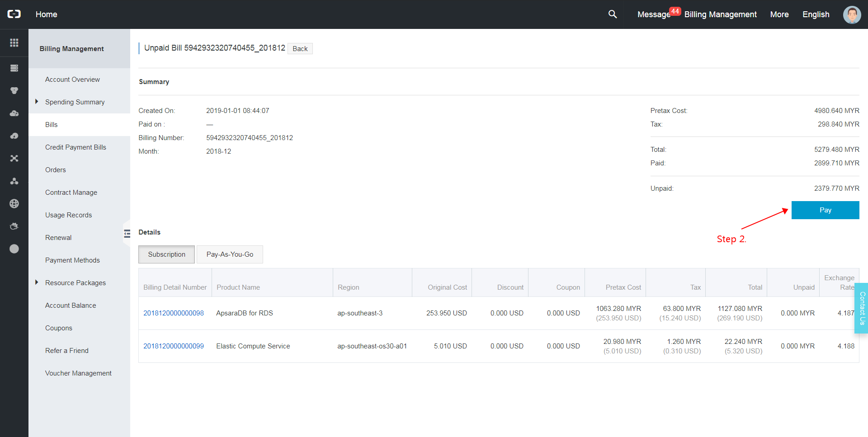Image resolution: width=868 pixels, height=437 pixels.
Task: Open Coupons in the sidebar
Action: coord(58,328)
